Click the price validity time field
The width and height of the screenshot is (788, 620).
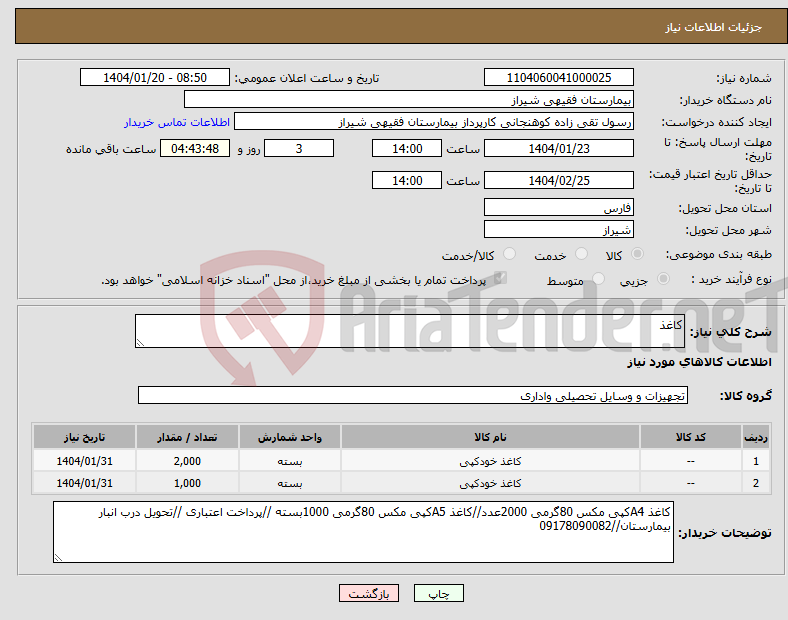tap(407, 180)
